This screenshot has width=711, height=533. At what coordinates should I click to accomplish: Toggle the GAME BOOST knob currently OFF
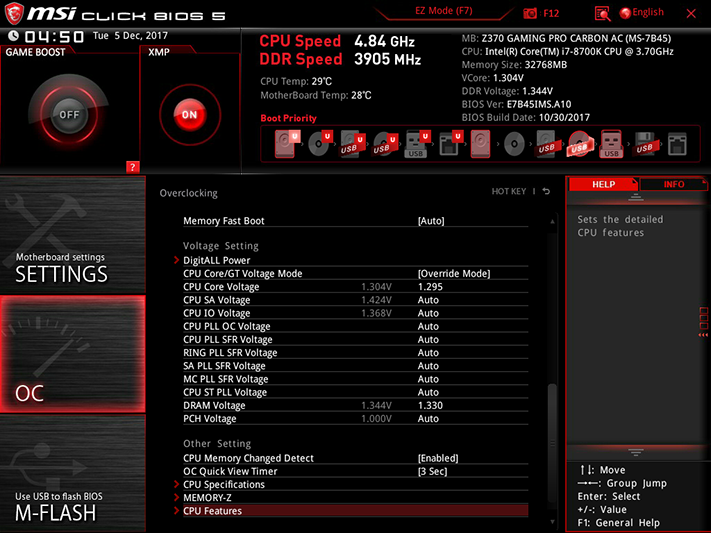point(69,114)
